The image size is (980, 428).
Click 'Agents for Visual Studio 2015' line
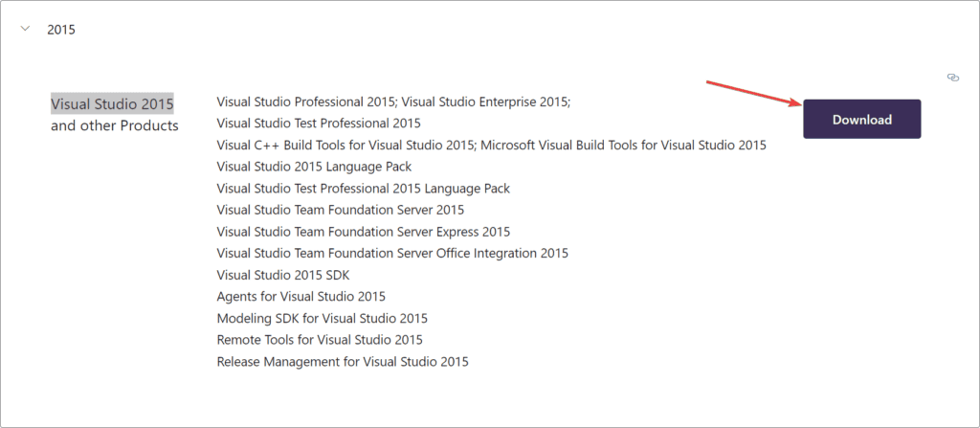pyautogui.click(x=301, y=297)
